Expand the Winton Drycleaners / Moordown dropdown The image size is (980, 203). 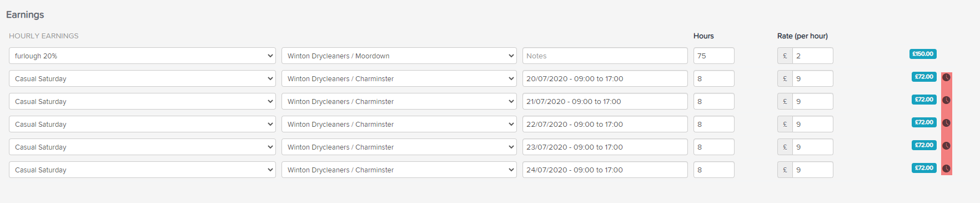coord(399,56)
